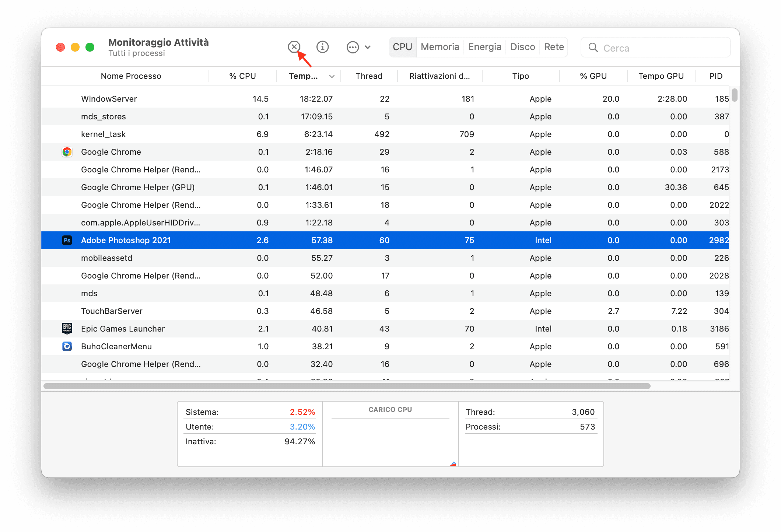Click the Google Chrome icon in process list
Screen dimensions: 781x532
click(67, 152)
